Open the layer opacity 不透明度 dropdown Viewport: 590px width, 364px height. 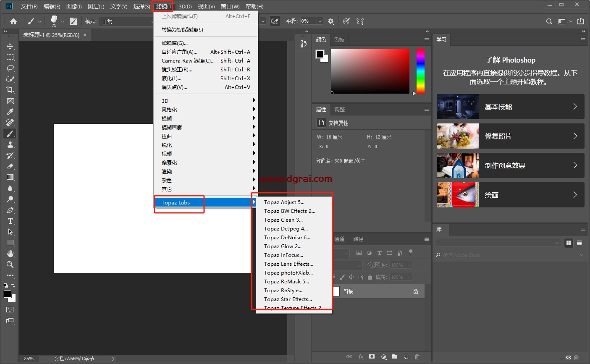point(409,265)
